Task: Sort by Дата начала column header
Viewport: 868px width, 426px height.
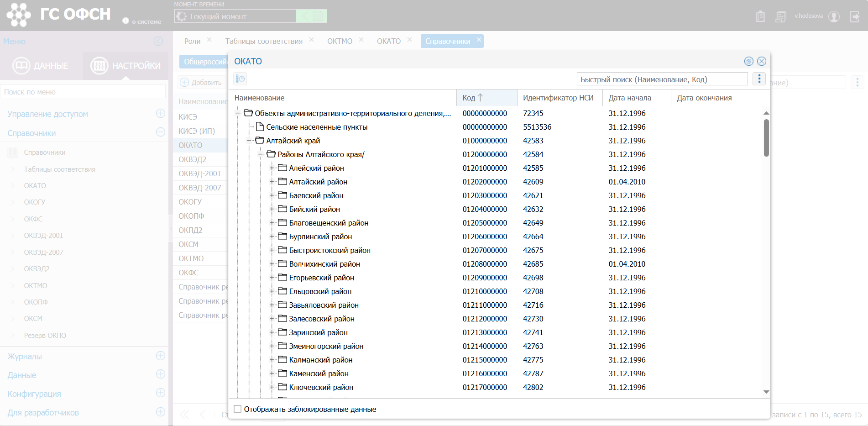Action: click(x=637, y=98)
